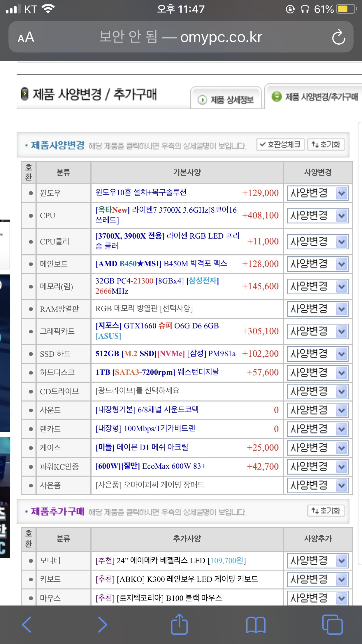Open 사양변경 dropdown for RAM방열판 row
The height and width of the screenshot is (644, 362).
coord(318,309)
